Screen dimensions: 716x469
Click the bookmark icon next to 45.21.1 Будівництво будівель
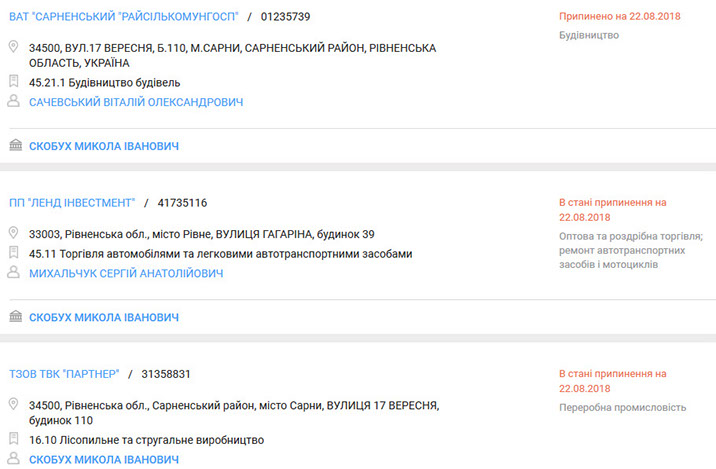(x=14, y=82)
